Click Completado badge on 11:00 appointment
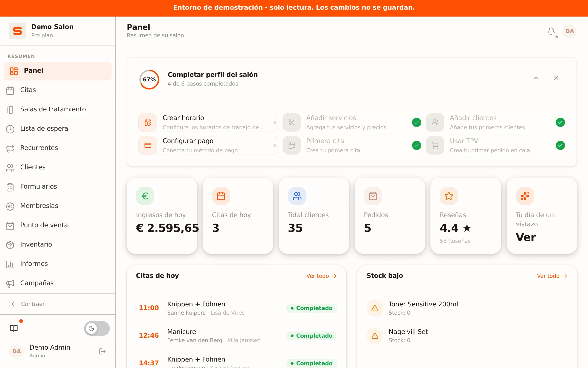Viewport: 588px width, 368px height. 311,308
